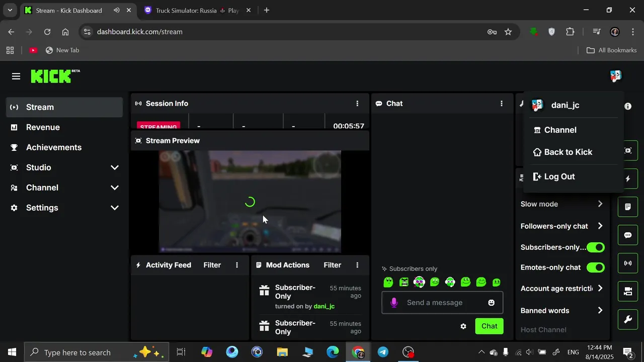This screenshot has width=644, height=362.
Task: Show hidden system tray icons chevron
Action: tap(481, 352)
